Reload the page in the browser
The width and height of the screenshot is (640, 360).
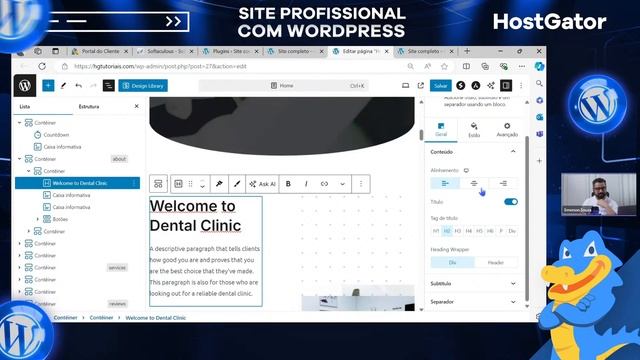[42, 66]
